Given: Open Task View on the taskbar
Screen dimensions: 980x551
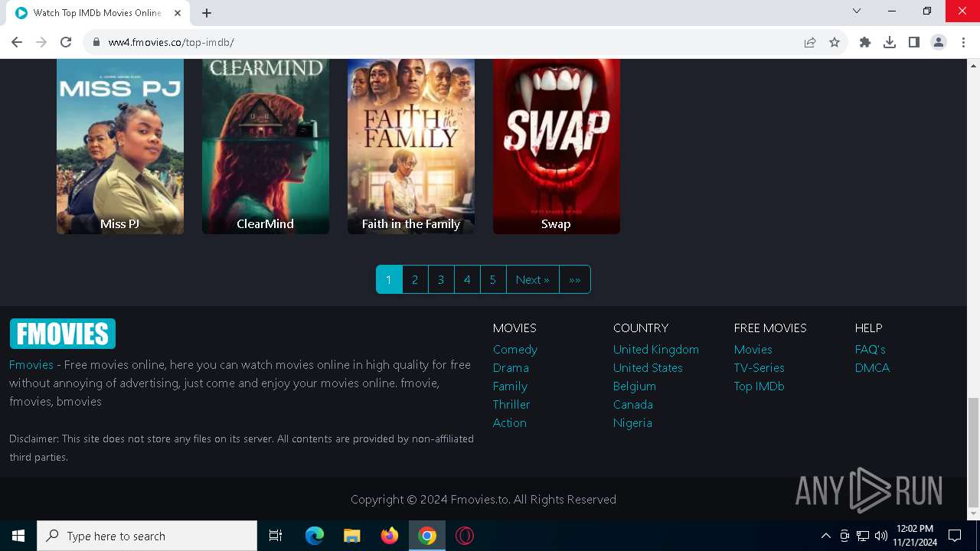Looking at the screenshot, I should coord(276,536).
